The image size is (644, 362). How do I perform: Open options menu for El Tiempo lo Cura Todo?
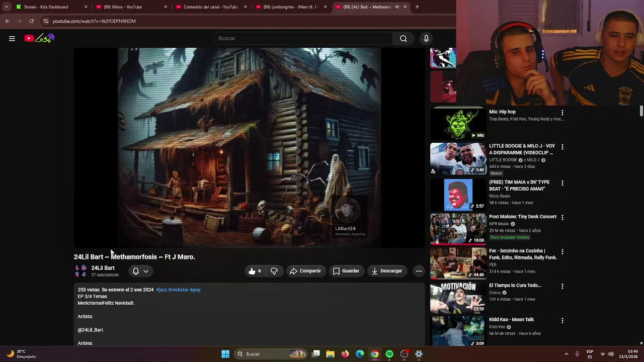click(562, 286)
